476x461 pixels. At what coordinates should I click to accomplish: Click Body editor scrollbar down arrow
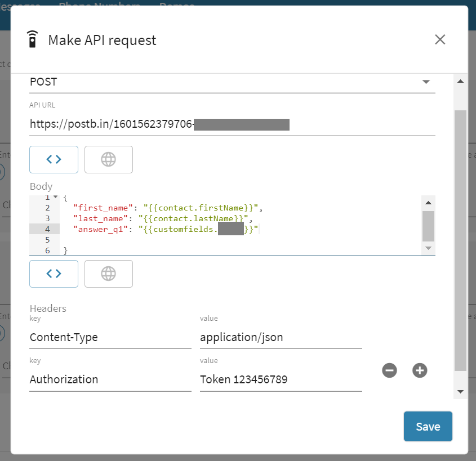(428, 248)
